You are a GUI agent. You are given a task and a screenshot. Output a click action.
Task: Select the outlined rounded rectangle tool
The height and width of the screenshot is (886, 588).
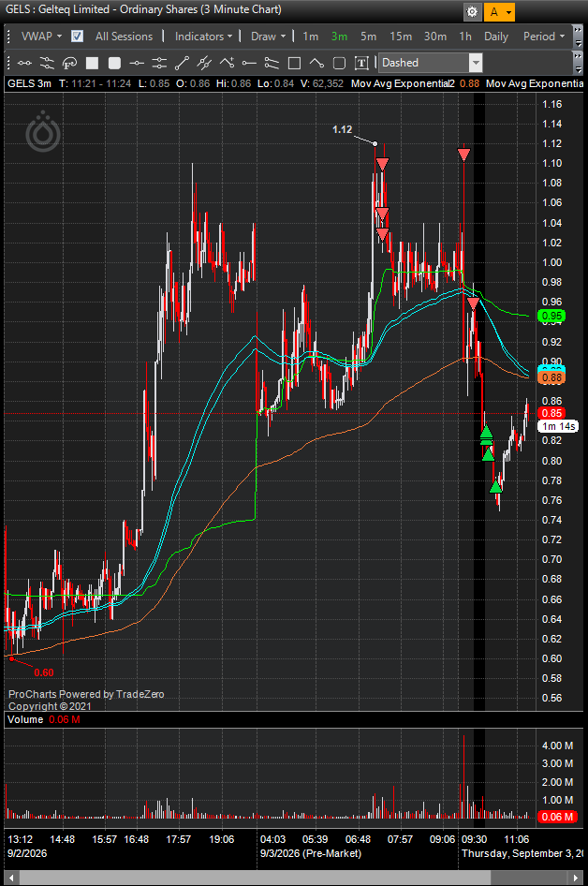339,63
